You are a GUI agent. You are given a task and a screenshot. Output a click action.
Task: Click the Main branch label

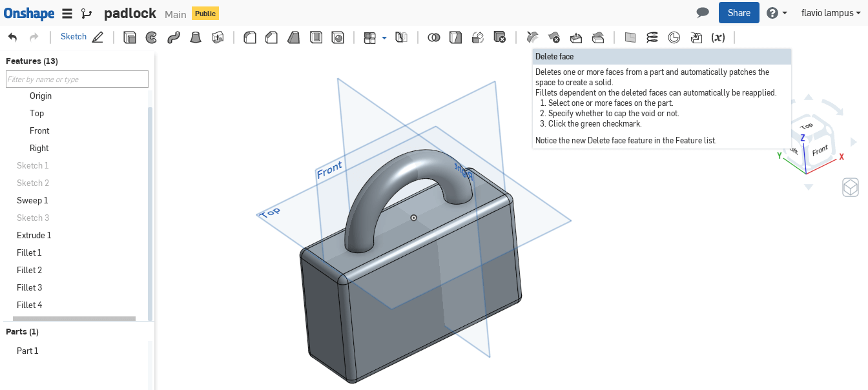(x=176, y=14)
